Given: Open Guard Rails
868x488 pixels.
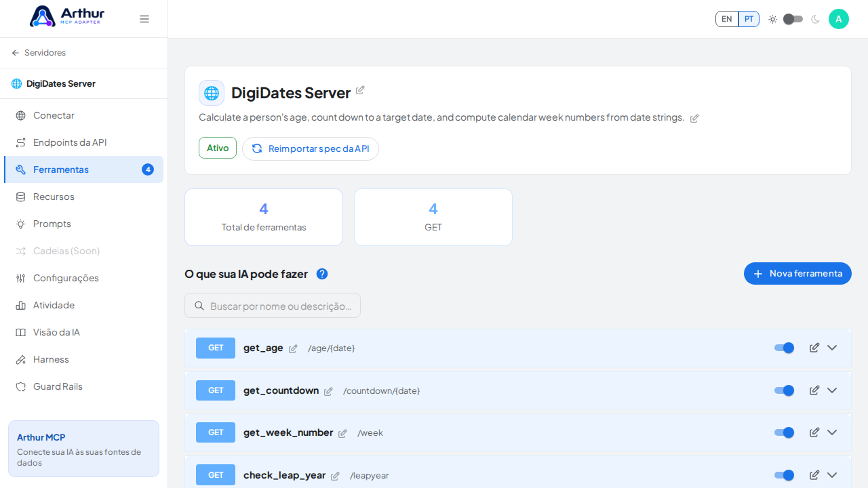Looking at the screenshot, I should [83, 386].
